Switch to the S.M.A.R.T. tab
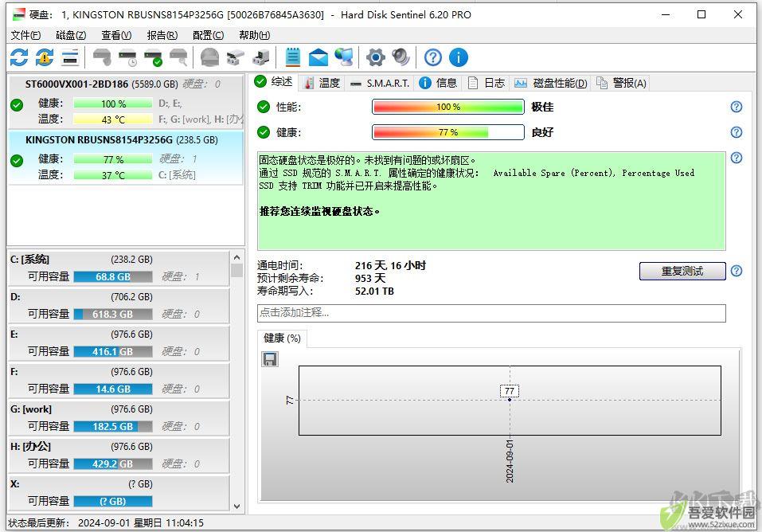Image resolution: width=762 pixels, height=532 pixels. click(380, 83)
